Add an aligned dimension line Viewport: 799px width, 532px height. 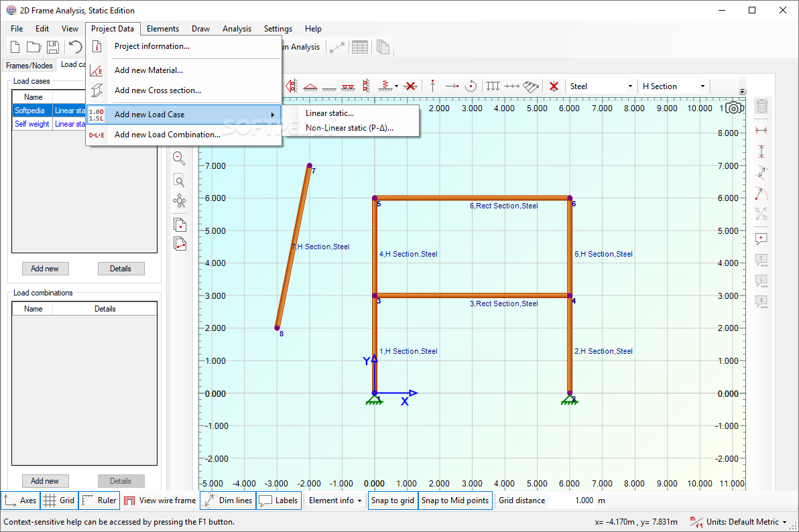point(761,172)
